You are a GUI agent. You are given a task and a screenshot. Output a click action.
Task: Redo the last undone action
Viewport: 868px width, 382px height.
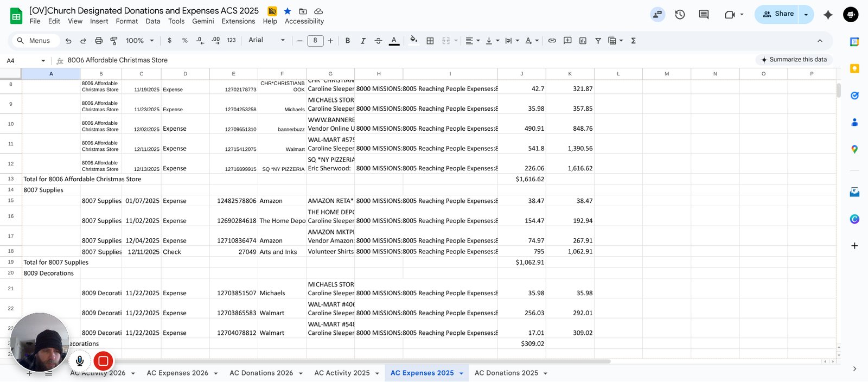coord(83,41)
